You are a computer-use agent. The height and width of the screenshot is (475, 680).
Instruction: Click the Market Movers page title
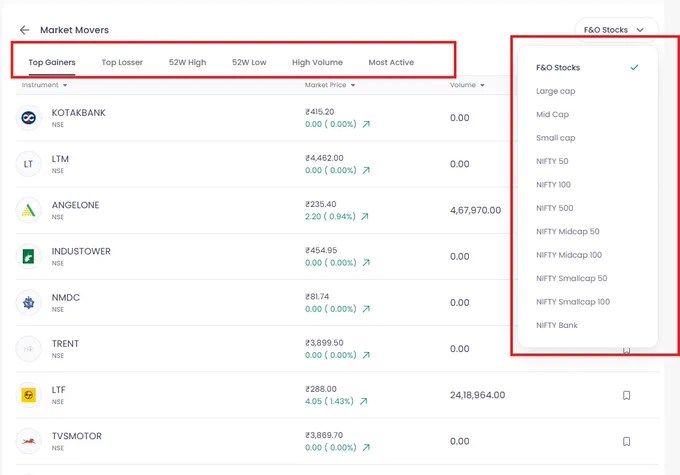75,30
